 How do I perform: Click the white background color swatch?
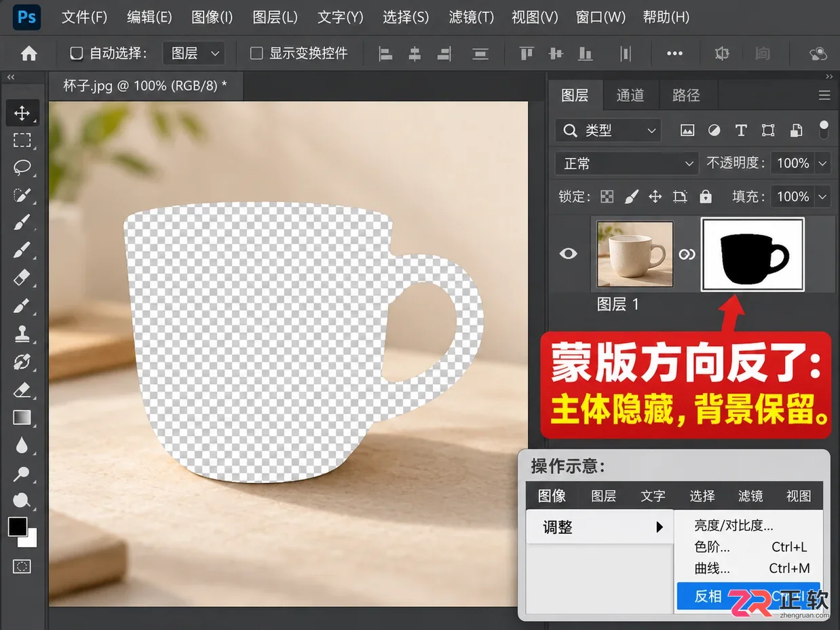pos(31,540)
